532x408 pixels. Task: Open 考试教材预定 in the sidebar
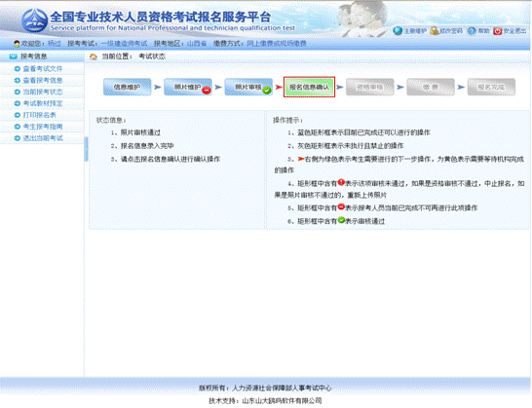tap(43, 103)
